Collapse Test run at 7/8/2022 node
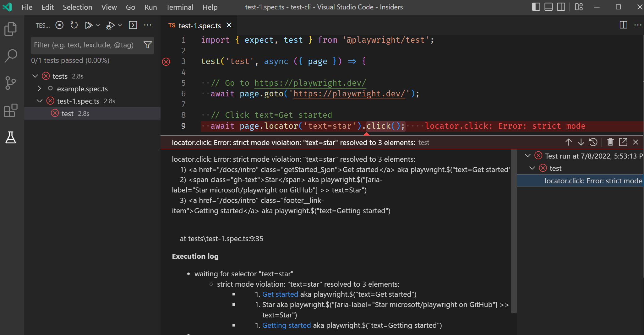The image size is (644, 335). coord(528,156)
